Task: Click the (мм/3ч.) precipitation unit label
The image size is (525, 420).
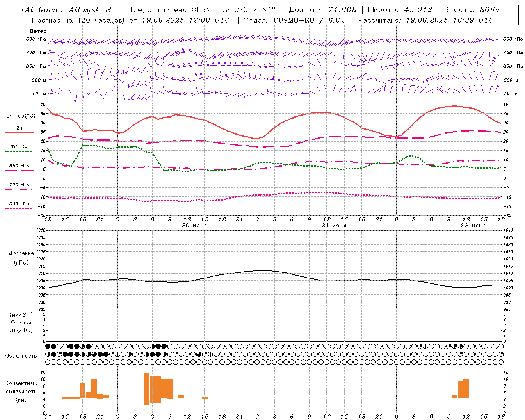Action: click(x=21, y=315)
